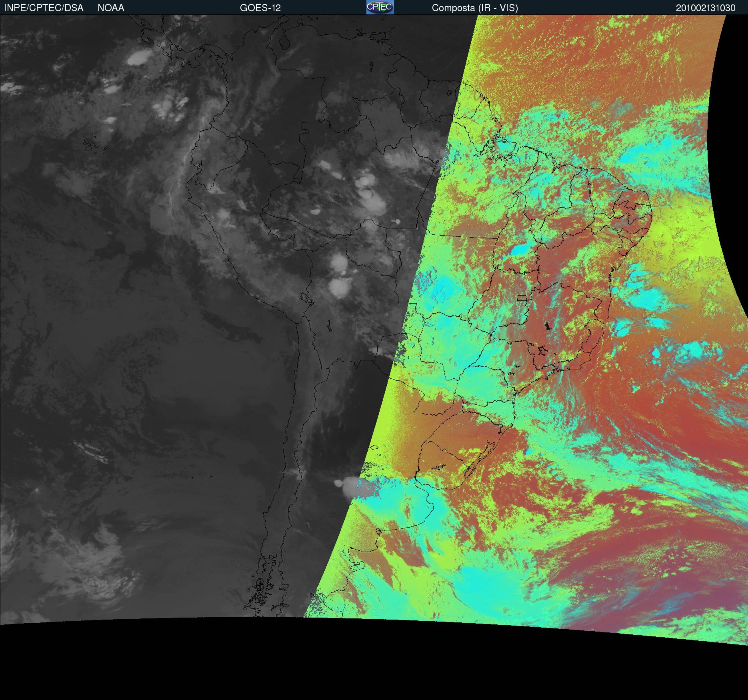Viewport: 748px width, 700px height.
Task: Click the GOES-12 satellite label
Action: (260, 8)
